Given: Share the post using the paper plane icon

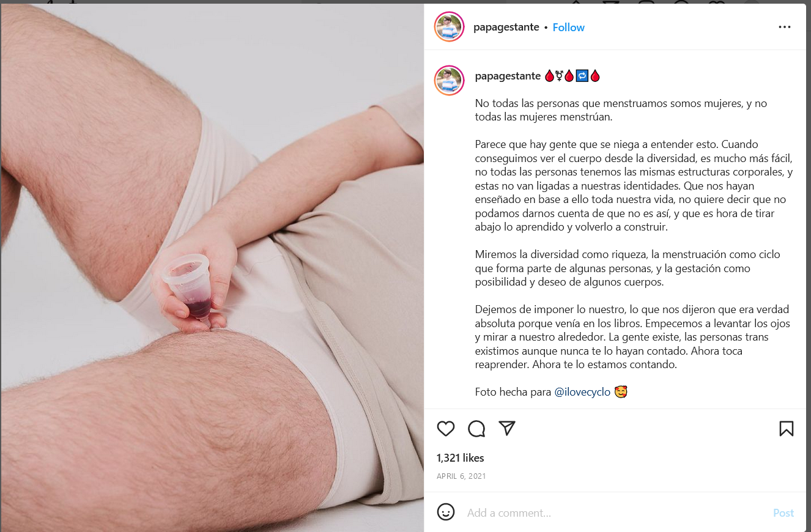Looking at the screenshot, I should [507, 428].
